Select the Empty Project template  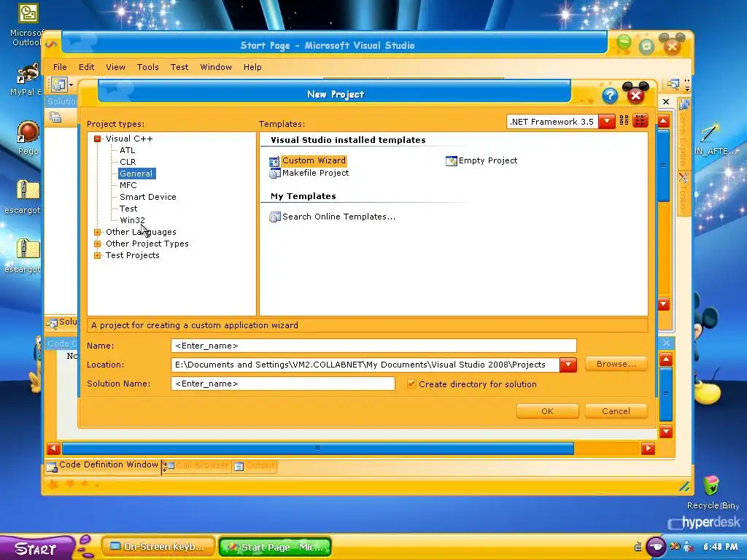tap(481, 161)
